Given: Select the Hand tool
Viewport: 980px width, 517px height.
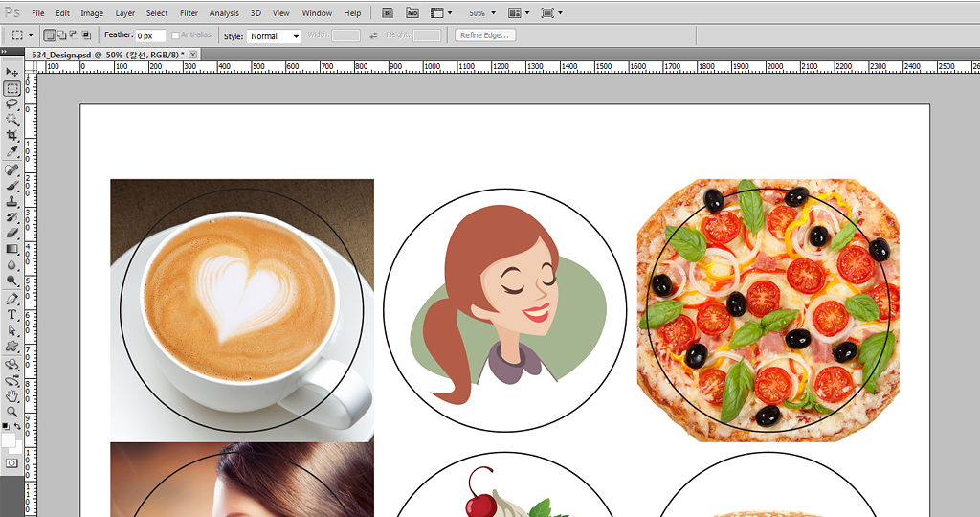Looking at the screenshot, I should point(11,395).
